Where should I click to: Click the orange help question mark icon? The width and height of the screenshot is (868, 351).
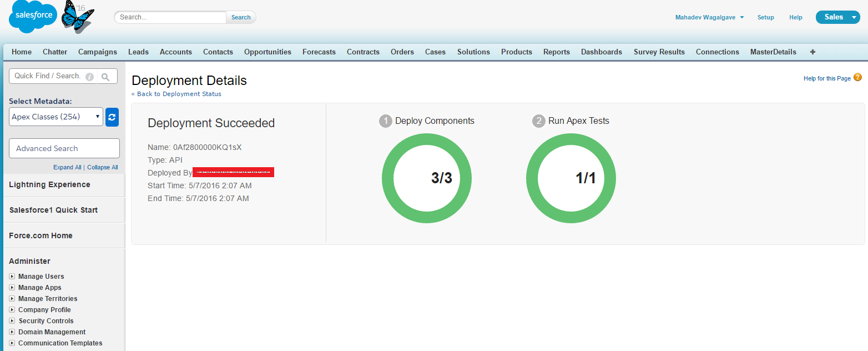click(857, 78)
